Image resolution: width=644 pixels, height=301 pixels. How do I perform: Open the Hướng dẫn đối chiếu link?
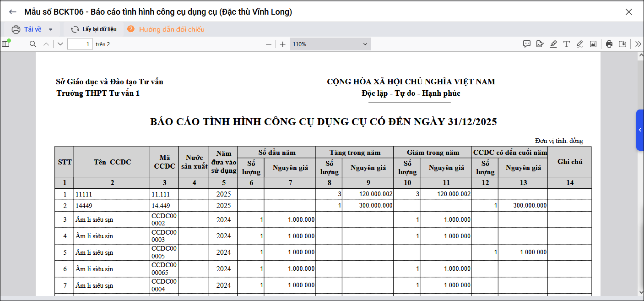click(166, 29)
